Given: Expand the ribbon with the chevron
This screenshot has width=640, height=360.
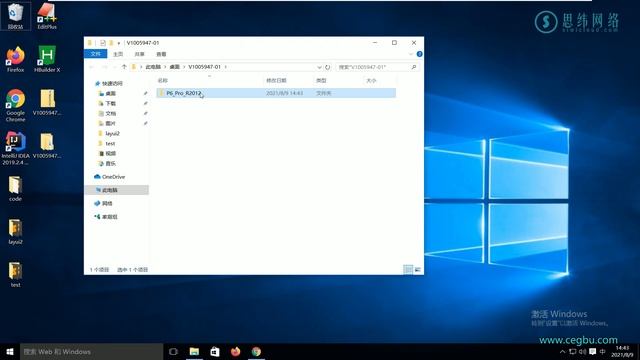Looking at the screenshot, I should pyautogui.click(x=411, y=54).
